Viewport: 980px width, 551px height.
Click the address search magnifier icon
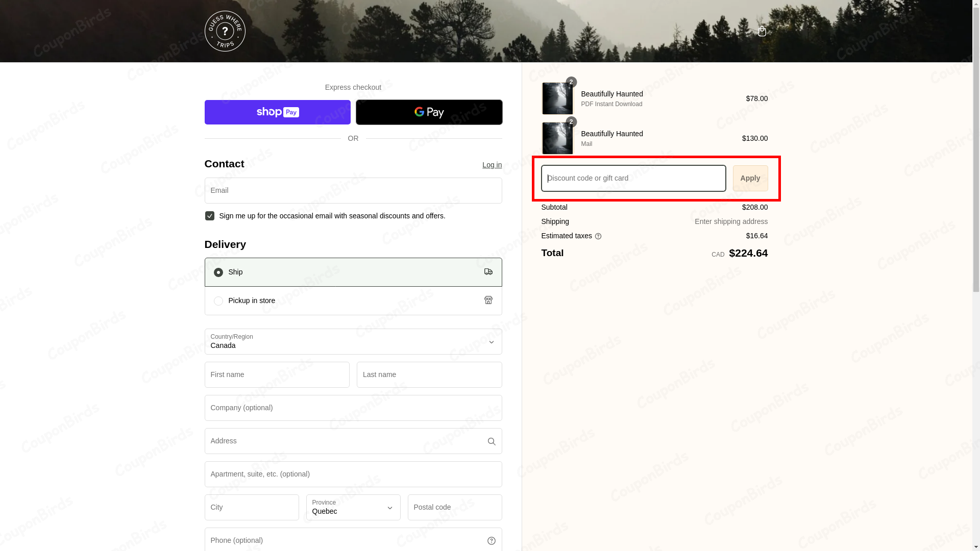tap(491, 441)
